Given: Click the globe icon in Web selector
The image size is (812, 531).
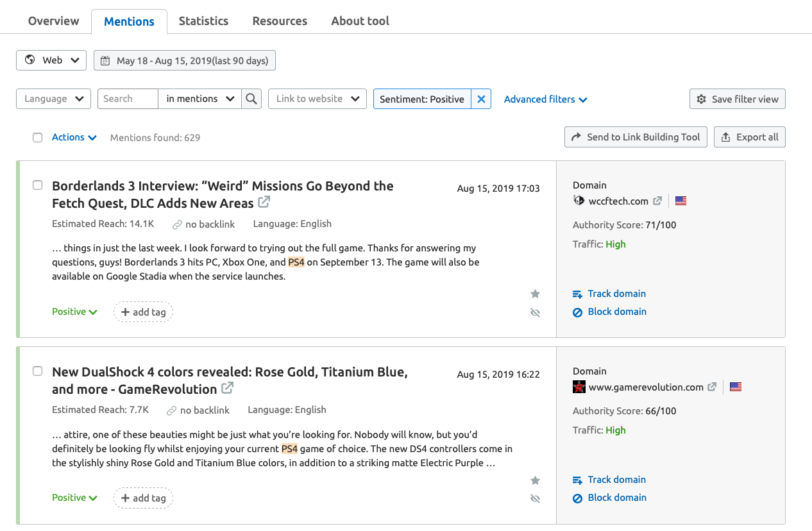Looking at the screenshot, I should coord(30,60).
